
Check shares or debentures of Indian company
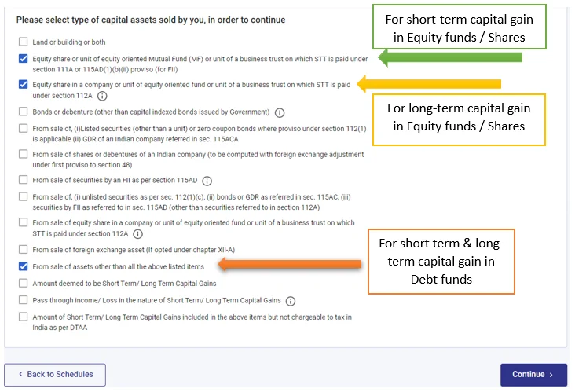pos(24,155)
